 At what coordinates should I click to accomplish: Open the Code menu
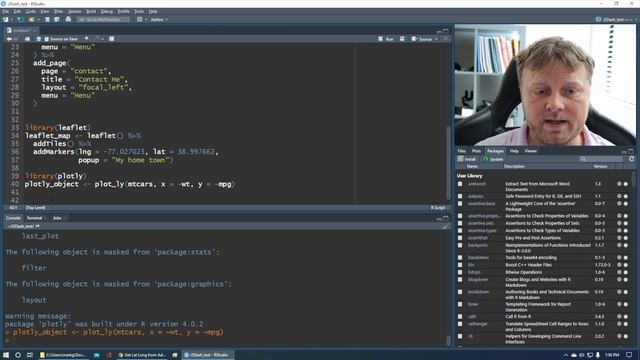(31, 11)
